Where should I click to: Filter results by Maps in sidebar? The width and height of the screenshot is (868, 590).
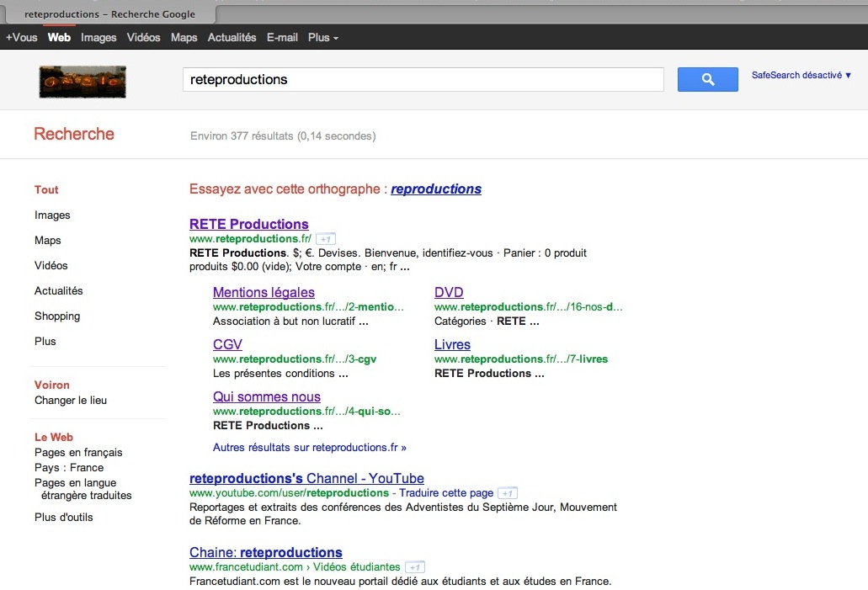48,240
